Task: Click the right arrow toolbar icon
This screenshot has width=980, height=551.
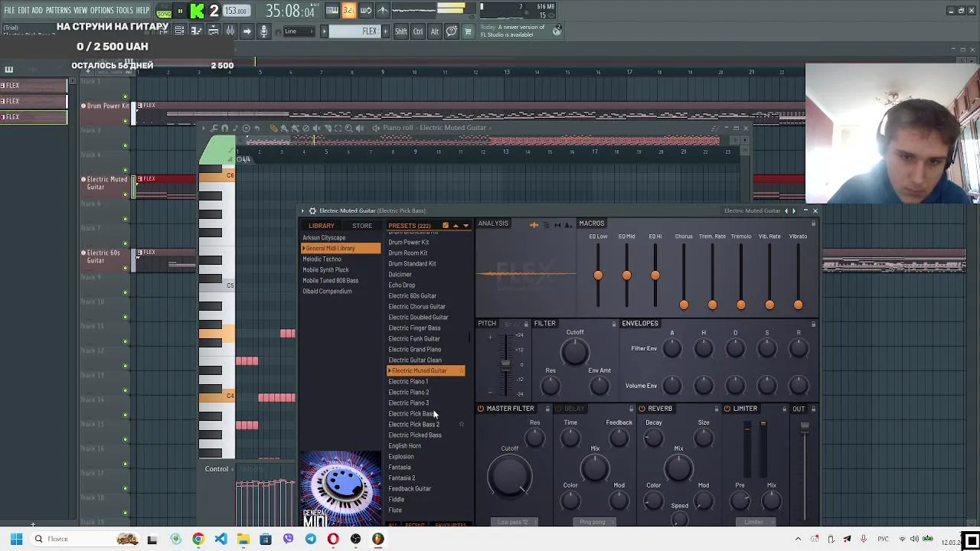Action: [x=247, y=31]
